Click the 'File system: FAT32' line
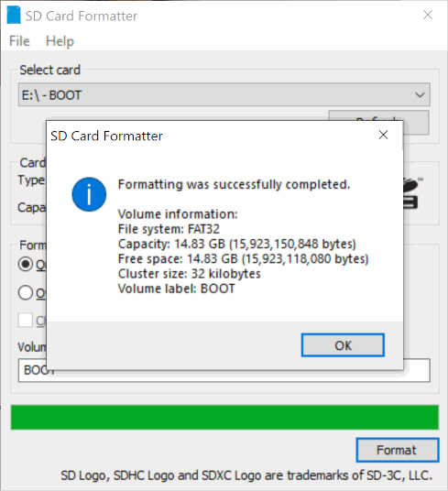Viewport: 448px width, 491px height. [x=169, y=229]
